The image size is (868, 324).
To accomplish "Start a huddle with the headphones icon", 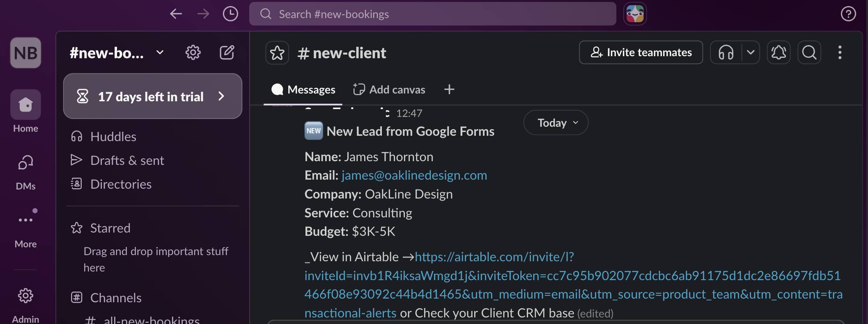I will pyautogui.click(x=726, y=52).
